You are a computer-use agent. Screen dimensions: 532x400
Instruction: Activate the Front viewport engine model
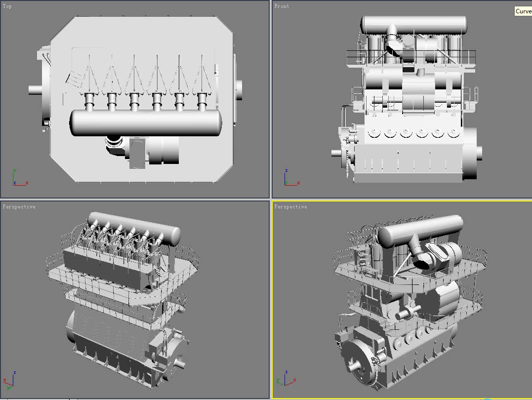(407, 99)
